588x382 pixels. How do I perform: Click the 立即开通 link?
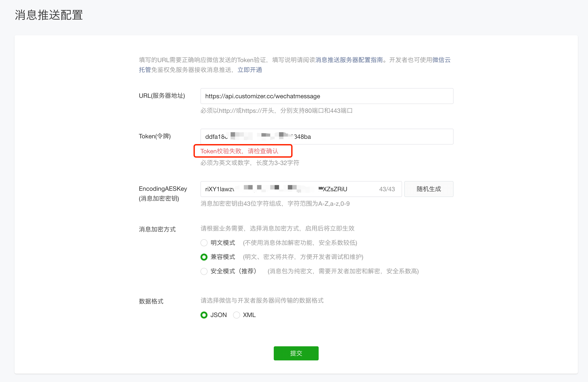250,70
